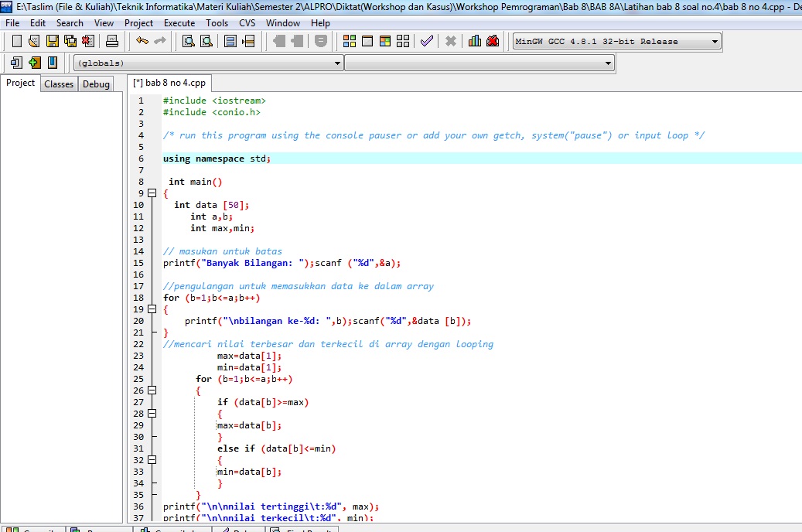The image size is (802, 532).
Task: Open the Edit menu
Action: (x=38, y=23)
